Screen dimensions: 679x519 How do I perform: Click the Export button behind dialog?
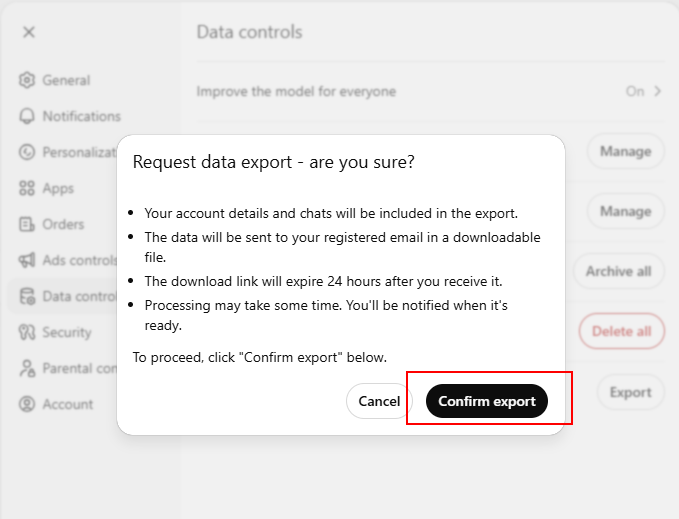(630, 392)
